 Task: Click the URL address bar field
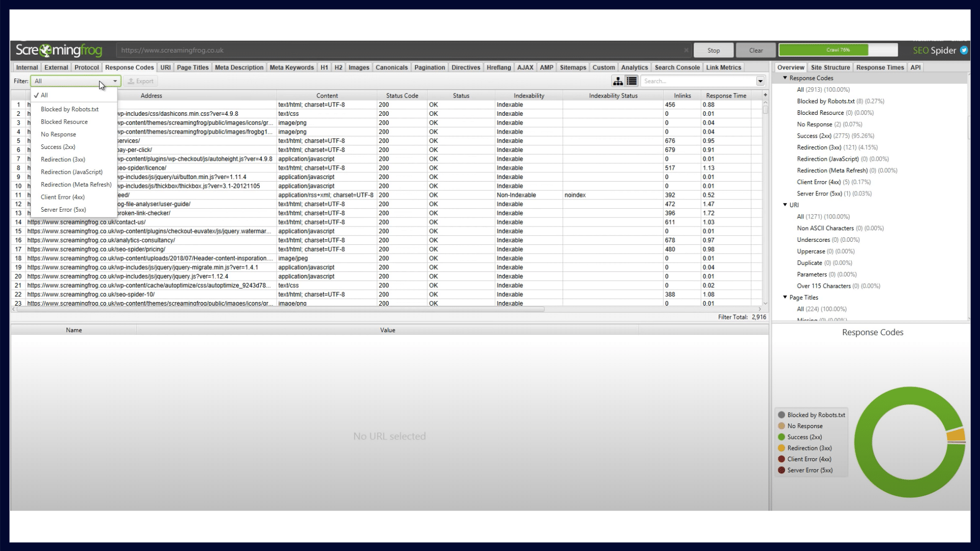401,50
